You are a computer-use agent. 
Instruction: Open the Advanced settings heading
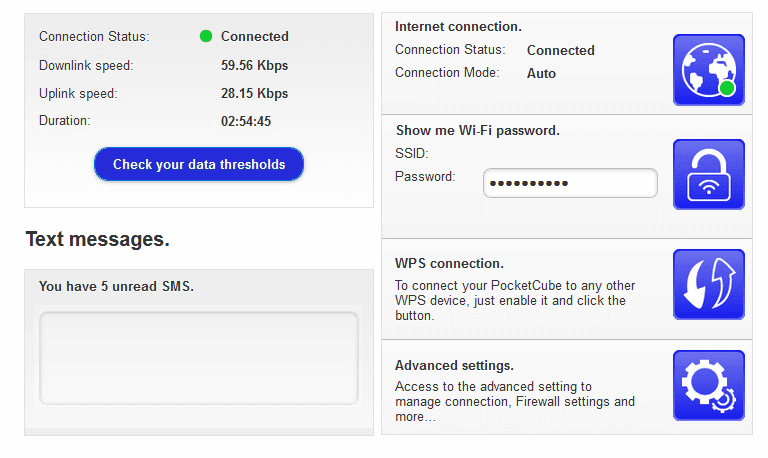(454, 365)
